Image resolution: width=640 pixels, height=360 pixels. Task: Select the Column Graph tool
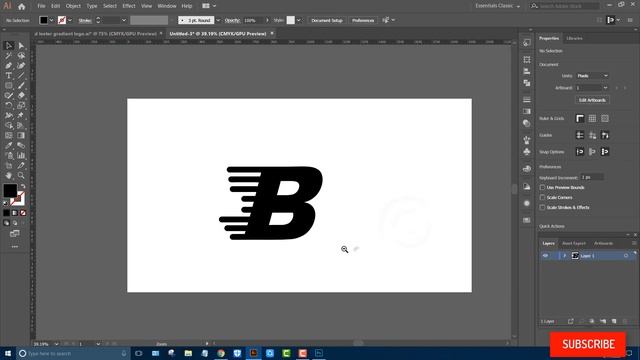21,156
